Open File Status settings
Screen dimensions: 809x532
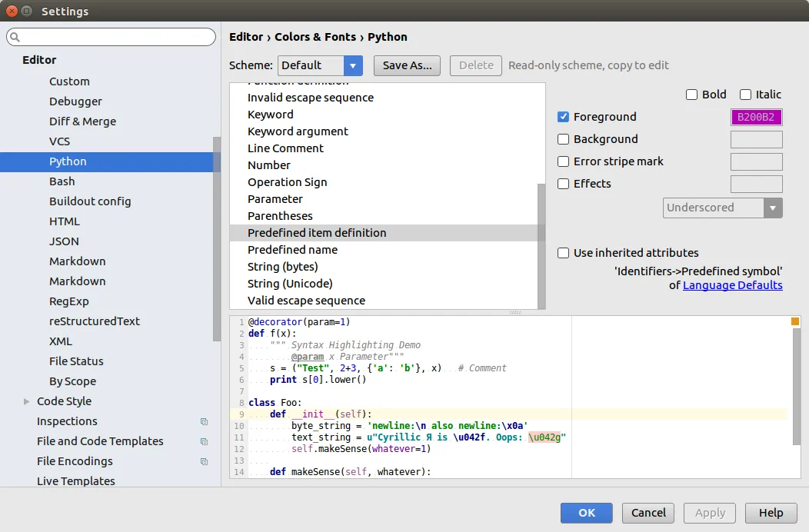76,361
